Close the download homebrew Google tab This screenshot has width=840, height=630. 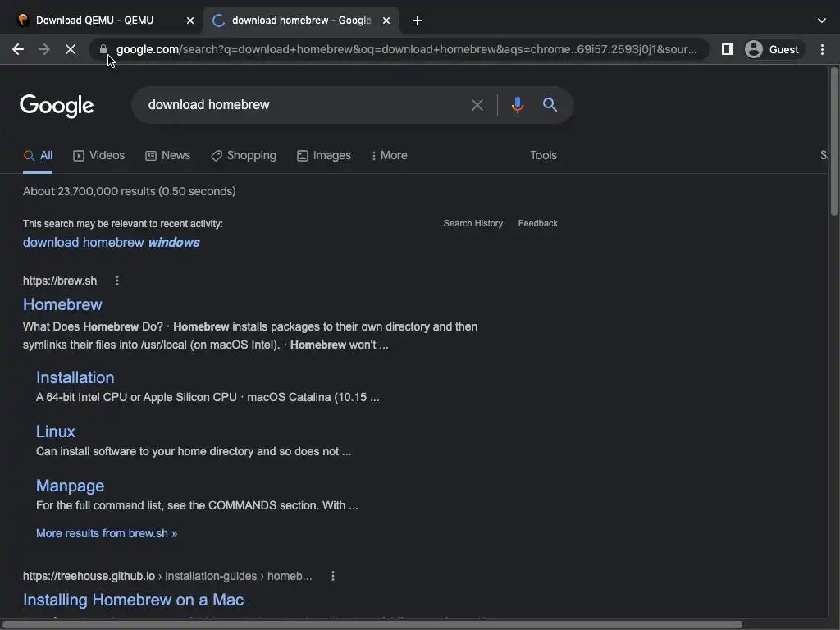(x=386, y=21)
